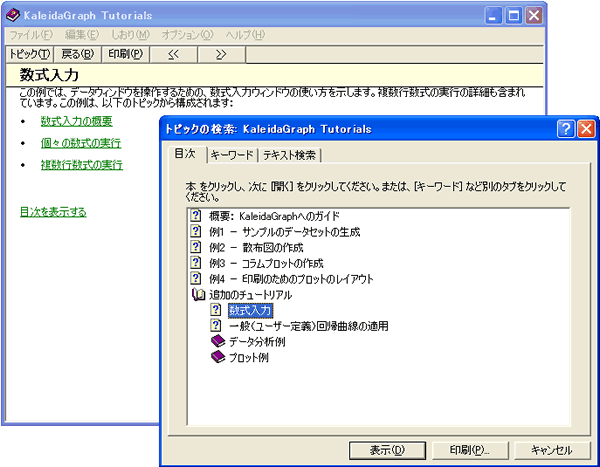Click the closed book icon for プロット例
The width and height of the screenshot is (600, 467).
click(x=218, y=357)
